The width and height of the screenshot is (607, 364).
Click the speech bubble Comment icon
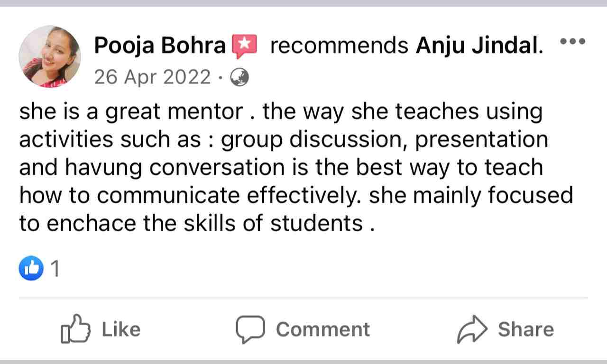click(251, 328)
